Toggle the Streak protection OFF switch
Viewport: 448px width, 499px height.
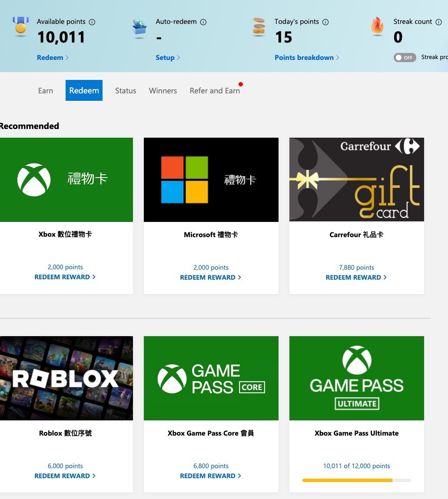405,58
